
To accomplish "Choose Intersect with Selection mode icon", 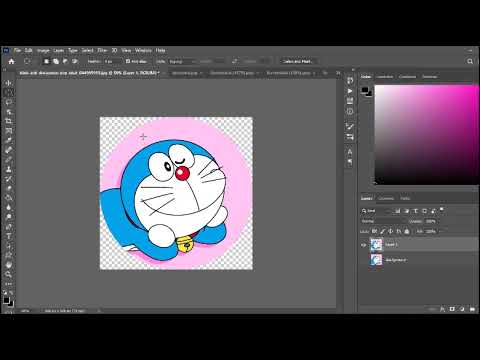I will point(75,61).
